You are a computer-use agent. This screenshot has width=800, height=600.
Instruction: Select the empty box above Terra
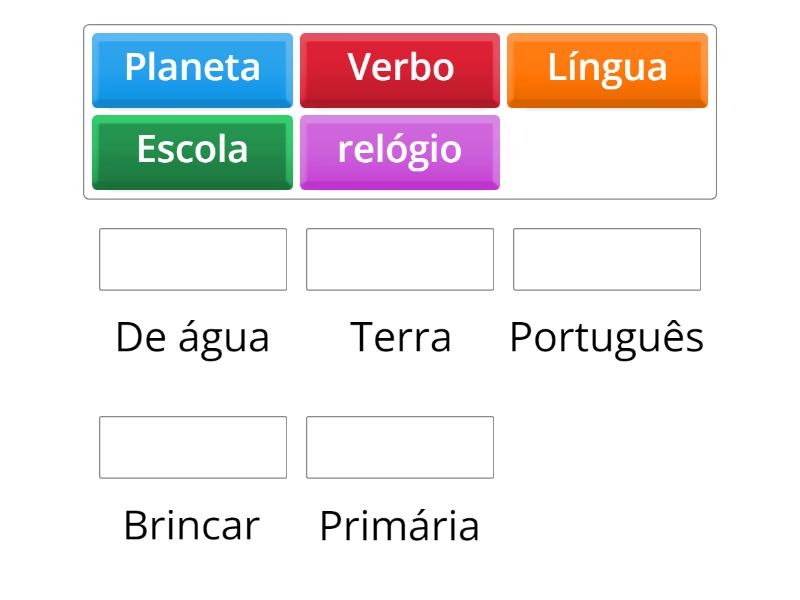coord(400,259)
